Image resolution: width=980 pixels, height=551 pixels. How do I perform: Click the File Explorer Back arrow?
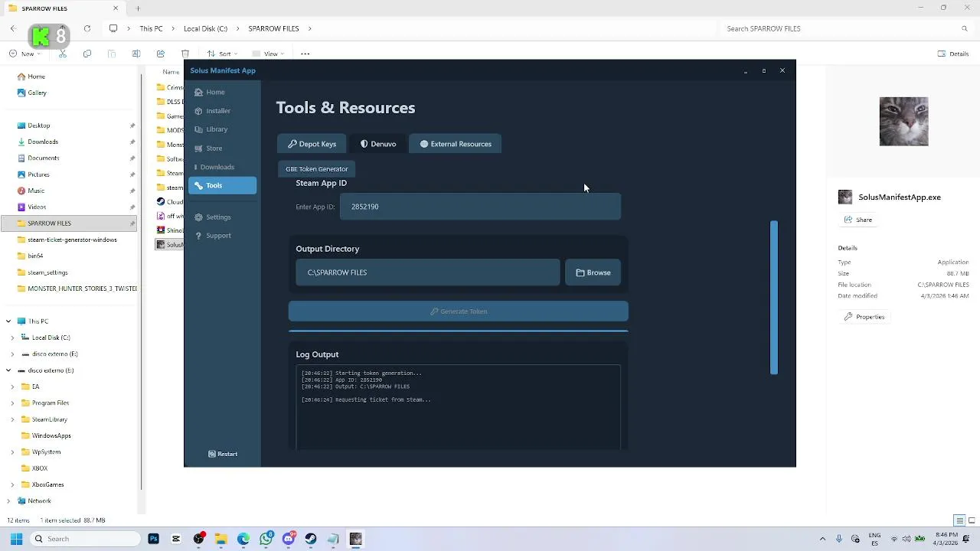(12, 28)
